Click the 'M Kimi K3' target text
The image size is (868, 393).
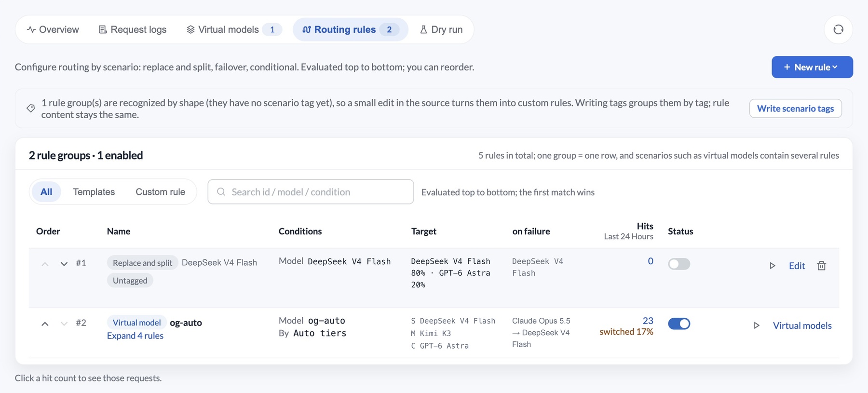coord(431,333)
